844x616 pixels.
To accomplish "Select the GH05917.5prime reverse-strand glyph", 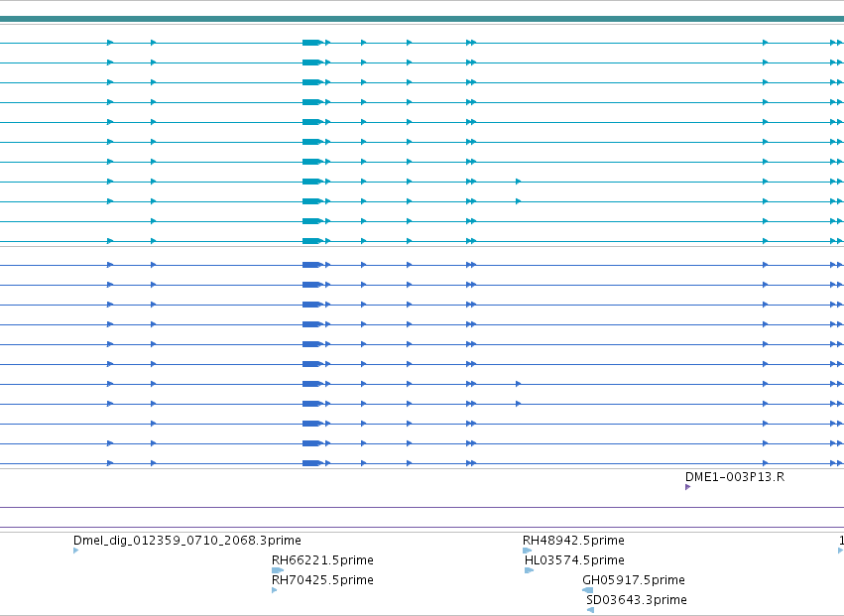I will point(588,590).
